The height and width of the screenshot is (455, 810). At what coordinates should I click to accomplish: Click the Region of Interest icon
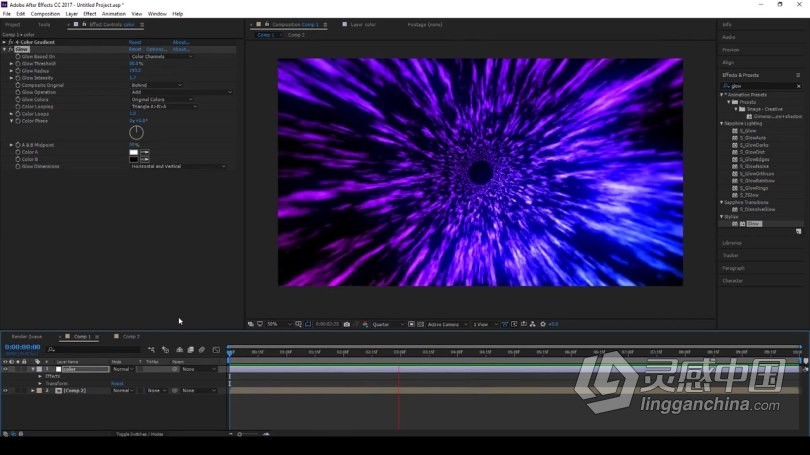(411, 324)
